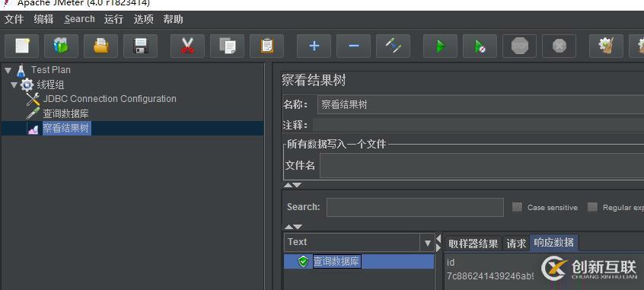Open the Search menu
Viewport: 644px width, 290px height.
[79, 19]
